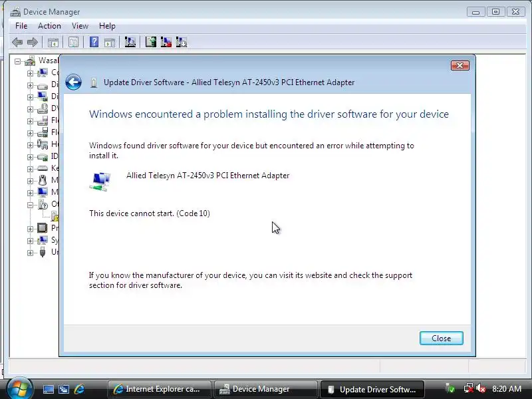Click the safely remove hardware tray icon

click(450, 388)
